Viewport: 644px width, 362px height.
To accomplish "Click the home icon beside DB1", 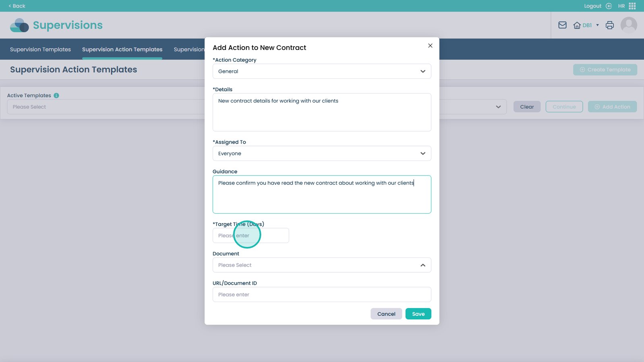I will (577, 25).
